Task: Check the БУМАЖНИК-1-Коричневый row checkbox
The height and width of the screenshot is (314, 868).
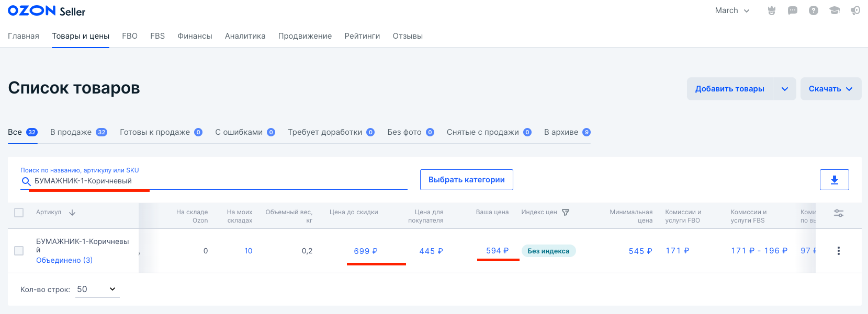Action: 19,251
